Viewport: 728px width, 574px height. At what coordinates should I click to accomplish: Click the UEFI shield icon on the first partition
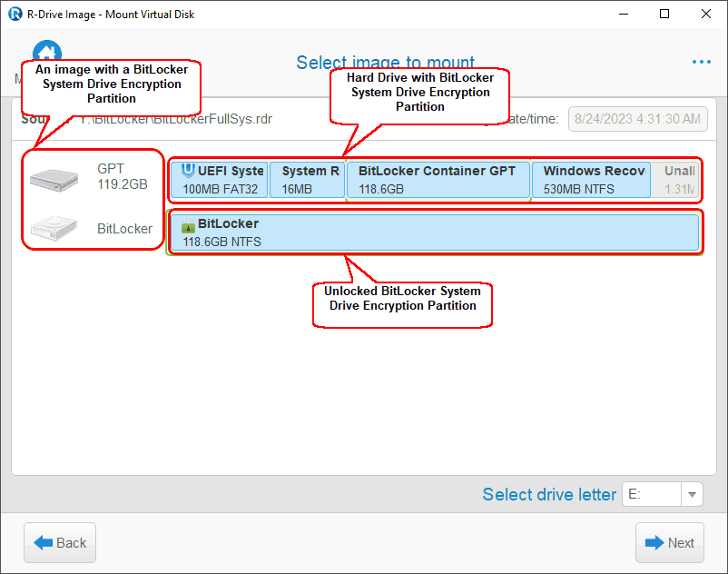click(188, 171)
